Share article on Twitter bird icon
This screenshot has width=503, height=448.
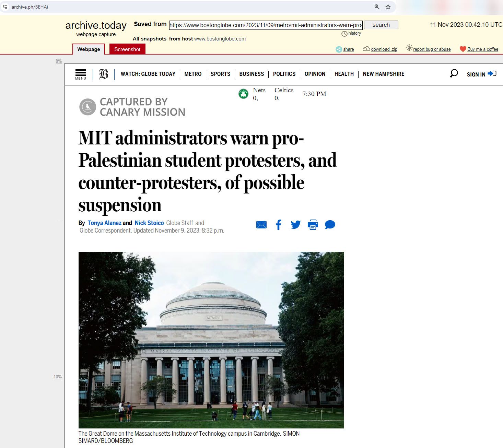coord(295,225)
